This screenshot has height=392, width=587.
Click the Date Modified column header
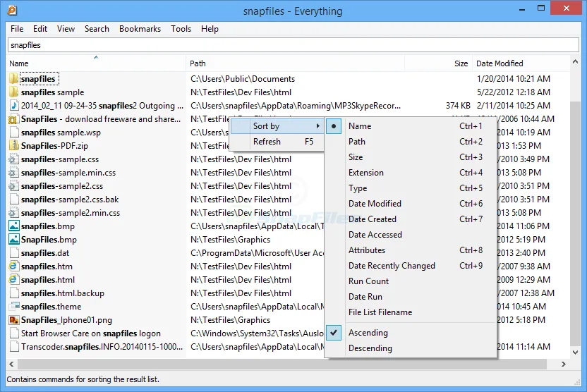pos(521,63)
